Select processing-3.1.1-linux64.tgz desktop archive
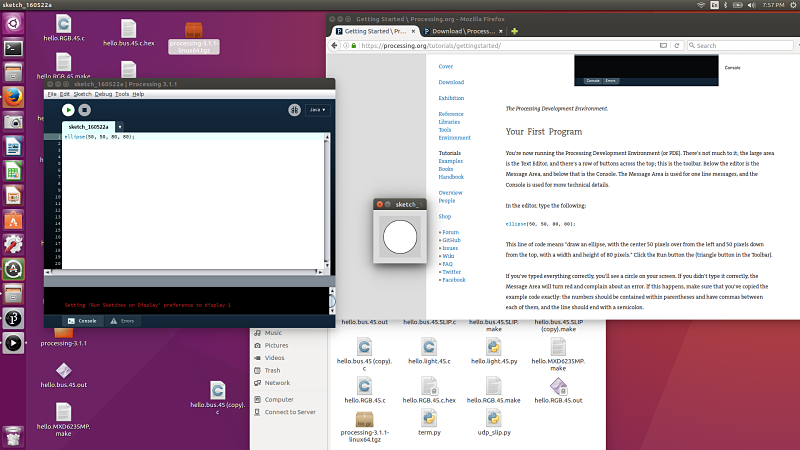The height and width of the screenshot is (450, 800). (194, 38)
